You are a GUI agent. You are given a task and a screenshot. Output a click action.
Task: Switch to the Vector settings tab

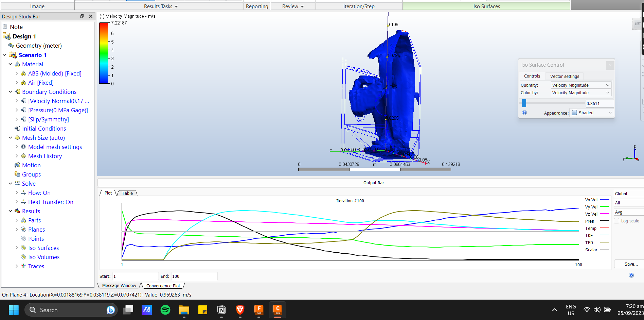[x=565, y=76]
